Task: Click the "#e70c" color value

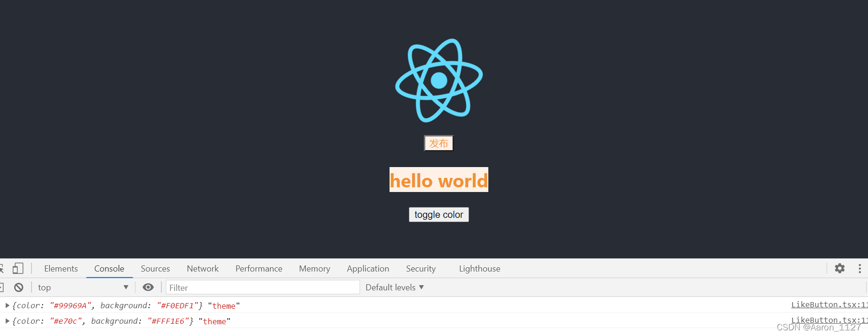Action: click(x=66, y=321)
